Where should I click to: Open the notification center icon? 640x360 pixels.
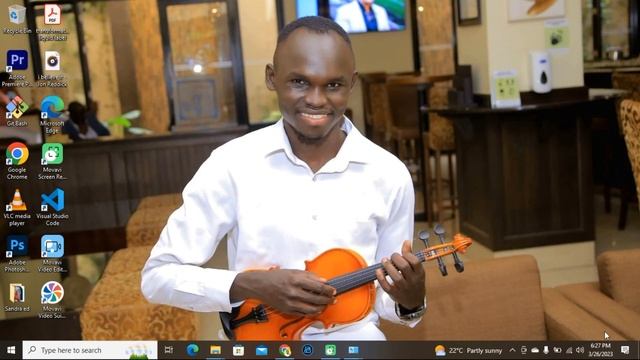click(x=625, y=350)
